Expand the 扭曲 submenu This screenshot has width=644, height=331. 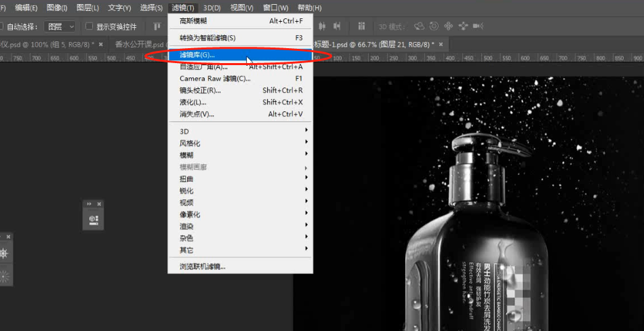tap(240, 179)
